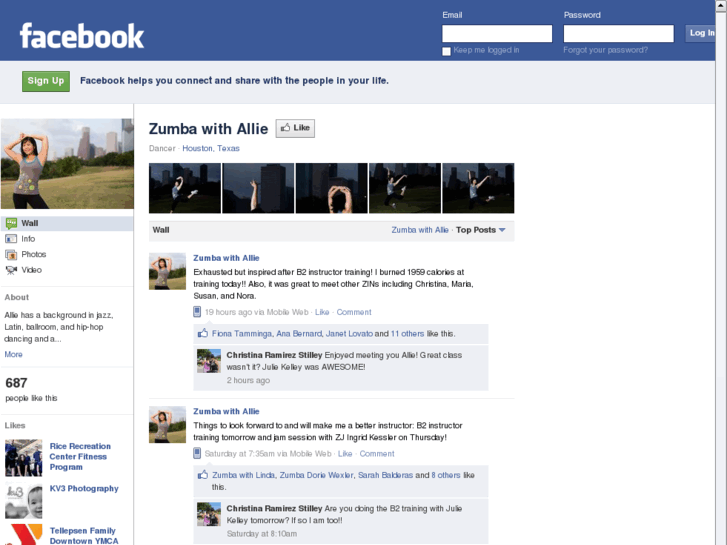Click the Info card icon in sidebar
The image size is (727, 545).
tap(11, 239)
